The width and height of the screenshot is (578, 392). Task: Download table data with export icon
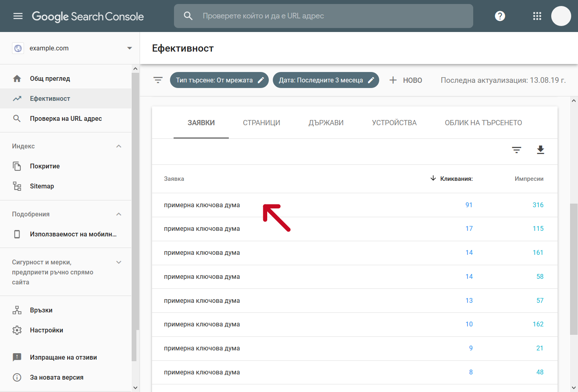coord(540,150)
